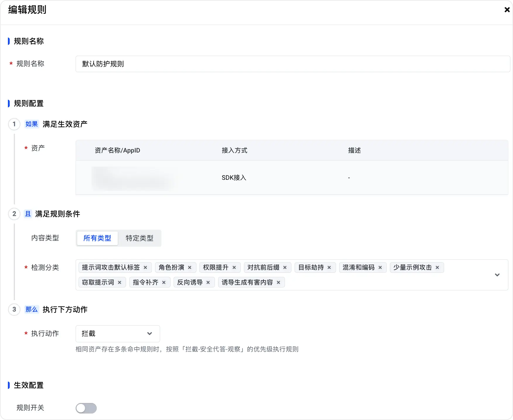Viewport: 513px width, 420px height.
Task: Click the SDK接入 table cell
Action: point(234,178)
